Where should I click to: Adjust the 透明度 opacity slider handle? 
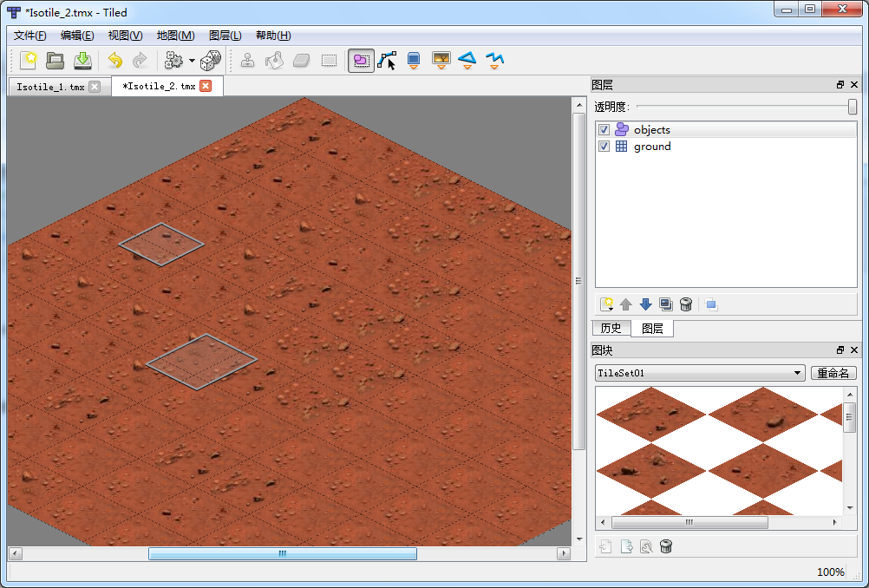click(x=853, y=107)
